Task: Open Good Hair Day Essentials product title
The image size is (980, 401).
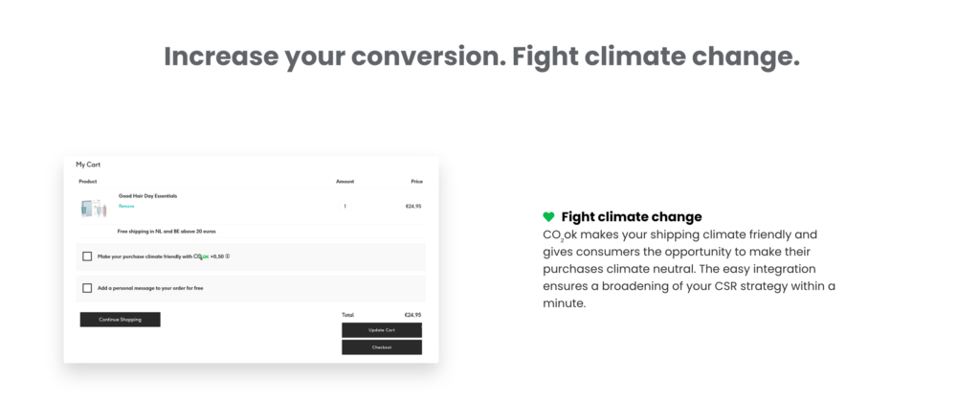Action: click(x=147, y=195)
